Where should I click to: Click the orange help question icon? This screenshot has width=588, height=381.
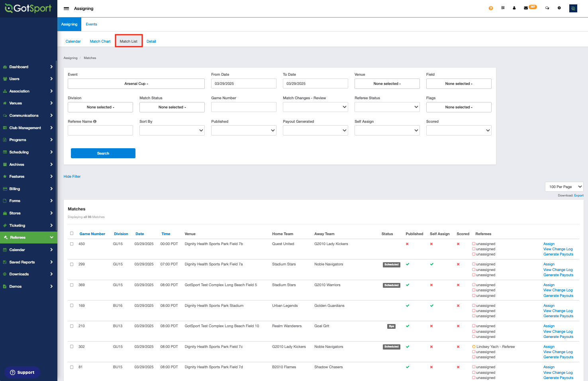[x=491, y=8]
